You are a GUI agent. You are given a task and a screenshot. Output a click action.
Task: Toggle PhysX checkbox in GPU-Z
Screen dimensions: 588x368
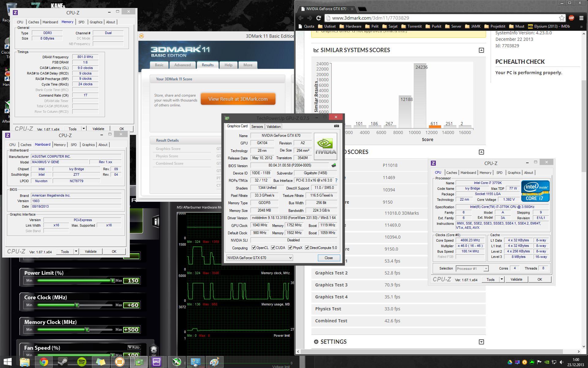290,248
